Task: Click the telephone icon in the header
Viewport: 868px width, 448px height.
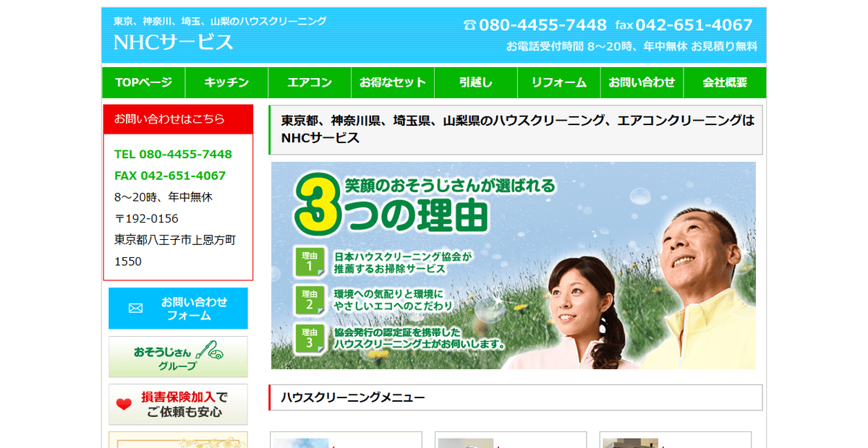Action: tap(469, 25)
